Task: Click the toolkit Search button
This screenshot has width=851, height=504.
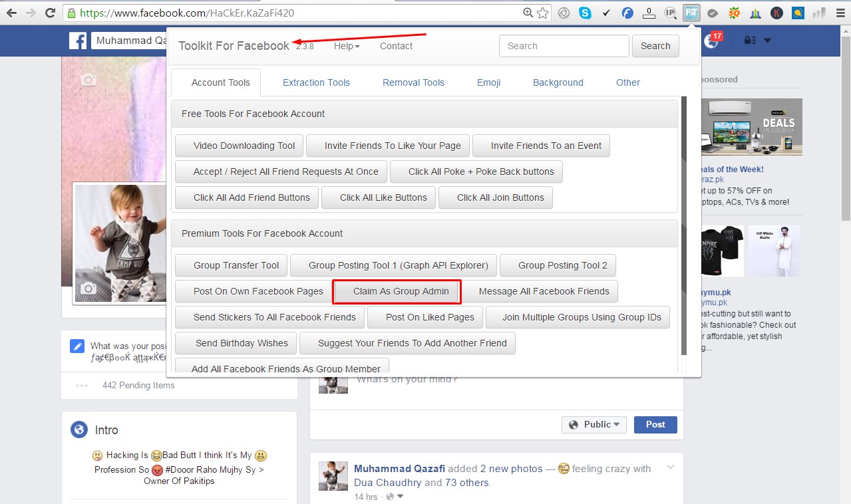Action: tap(655, 46)
